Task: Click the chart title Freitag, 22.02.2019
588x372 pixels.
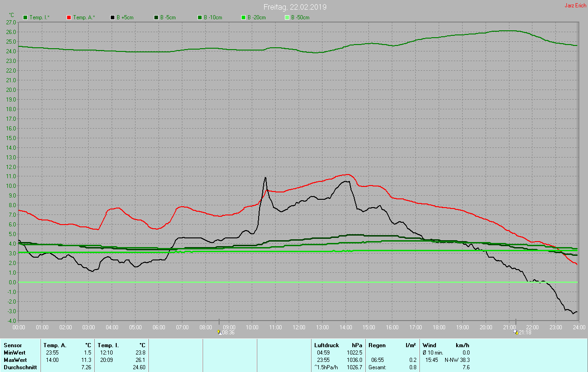Action: (x=295, y=7)
